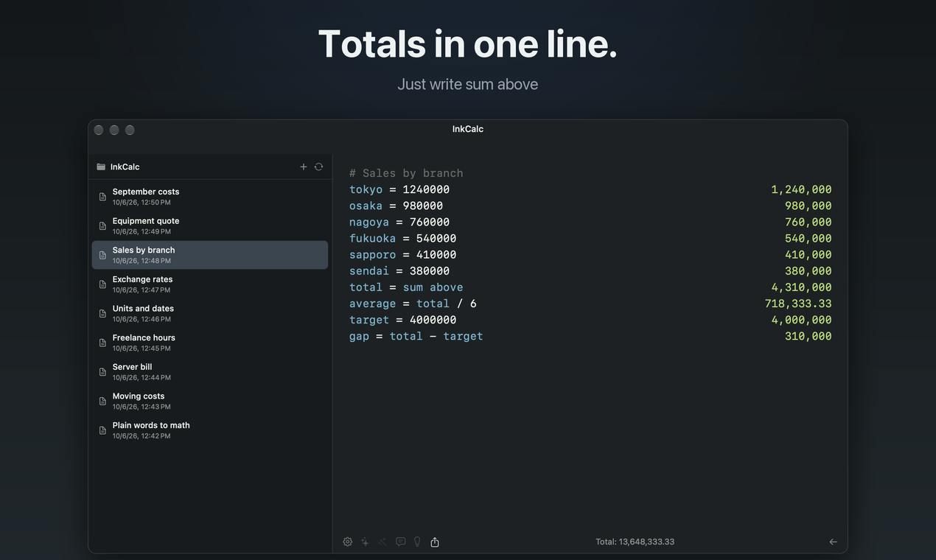This screenshot has width=936, height=560.
Task: Open the comment bubble icon
Action: 401,542
